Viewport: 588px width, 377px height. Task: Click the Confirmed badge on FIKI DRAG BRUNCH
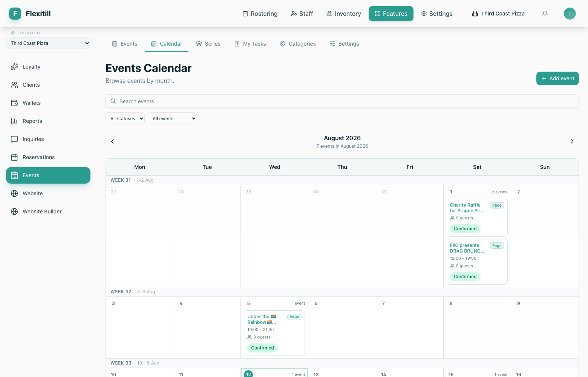[x=465, y=277]
